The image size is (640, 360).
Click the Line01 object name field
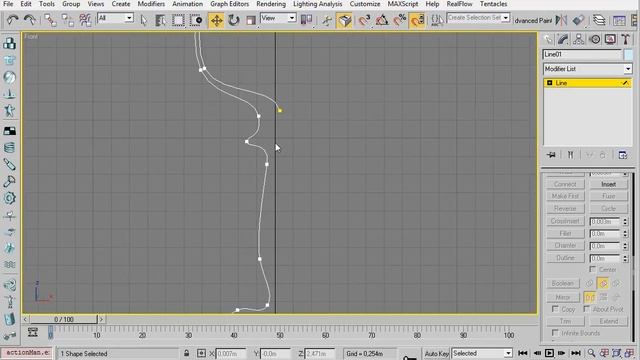[582, 54]
